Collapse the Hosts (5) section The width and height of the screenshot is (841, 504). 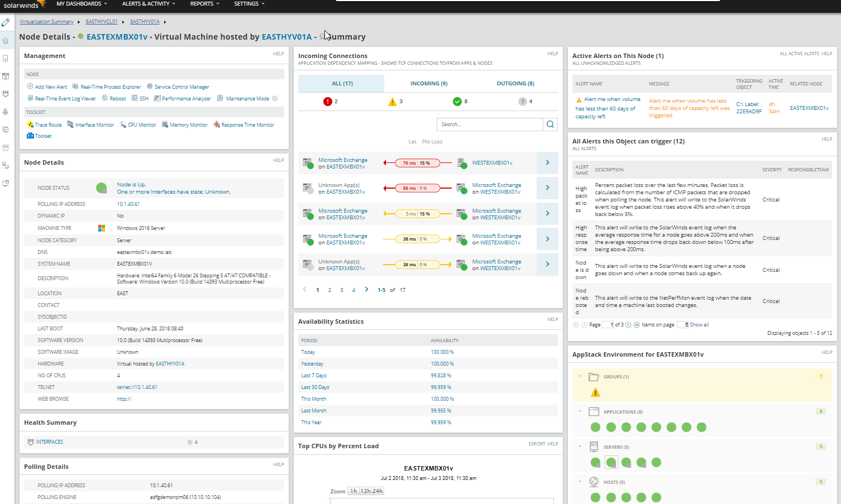click(x=580, y=482)
